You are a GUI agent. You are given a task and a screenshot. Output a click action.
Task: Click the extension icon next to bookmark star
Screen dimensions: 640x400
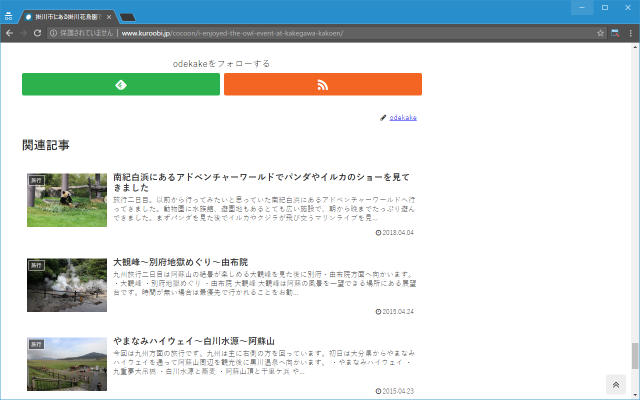[x=616, y=33]
